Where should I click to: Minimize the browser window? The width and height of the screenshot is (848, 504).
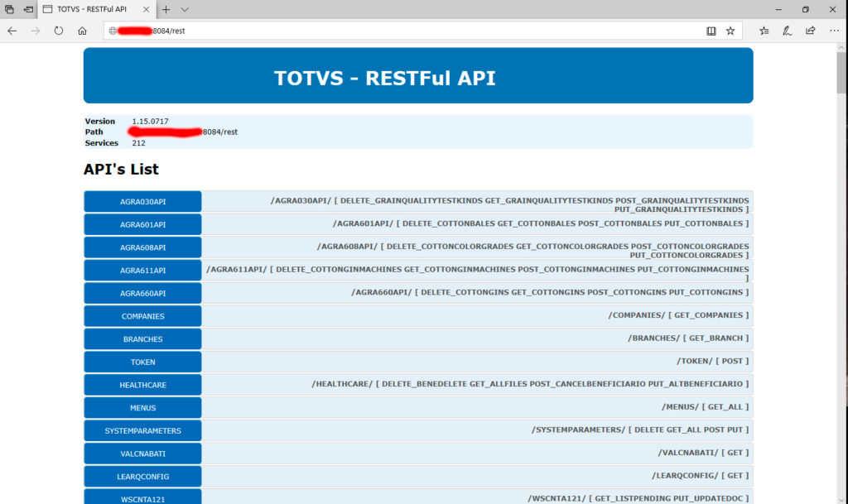(x=778, y=9)
